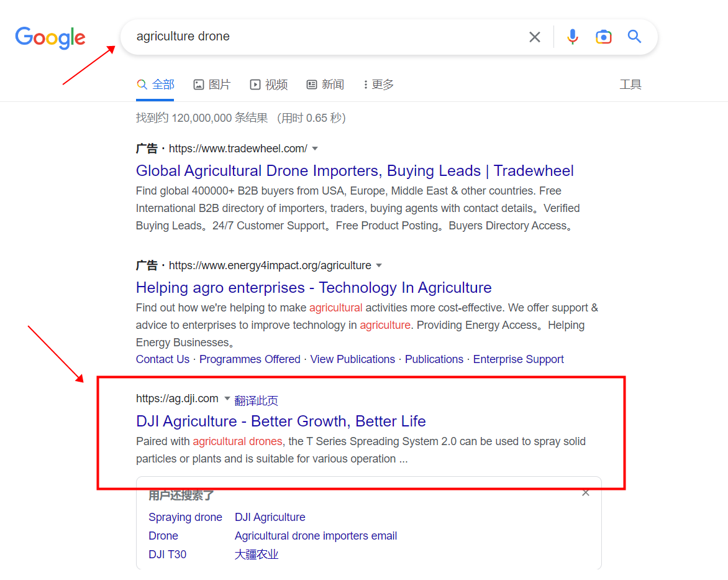Search for Agricultural drone importers email

[x=316, y=536]
